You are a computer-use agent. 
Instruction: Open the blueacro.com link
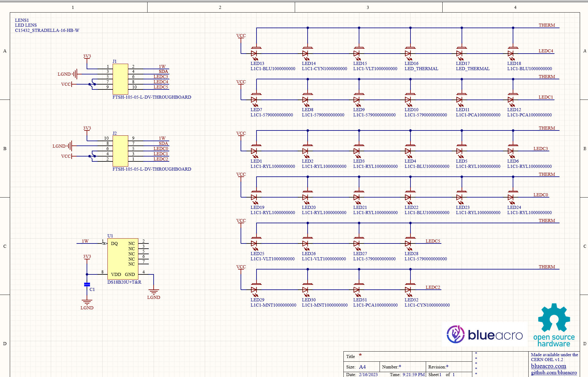tap(549, 366)
